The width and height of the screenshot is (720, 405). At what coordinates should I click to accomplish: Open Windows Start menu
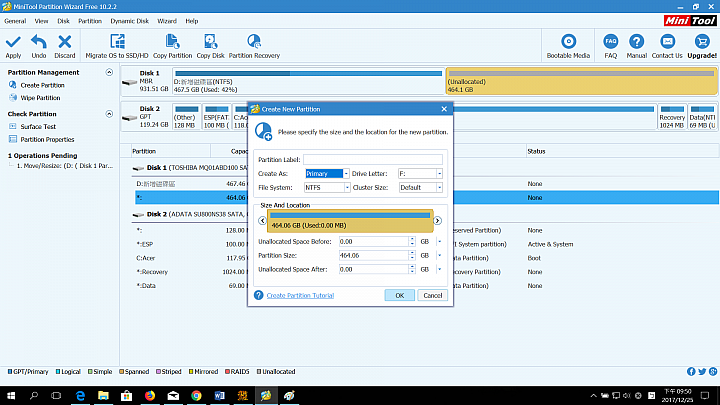point(11,395)
